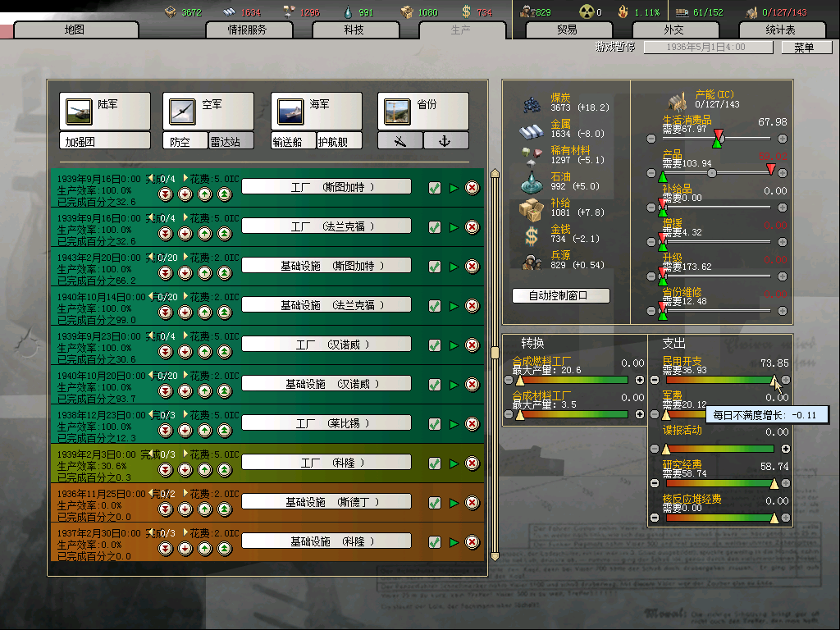Decrease 民用开支 spending with minus button

point(655,380)
